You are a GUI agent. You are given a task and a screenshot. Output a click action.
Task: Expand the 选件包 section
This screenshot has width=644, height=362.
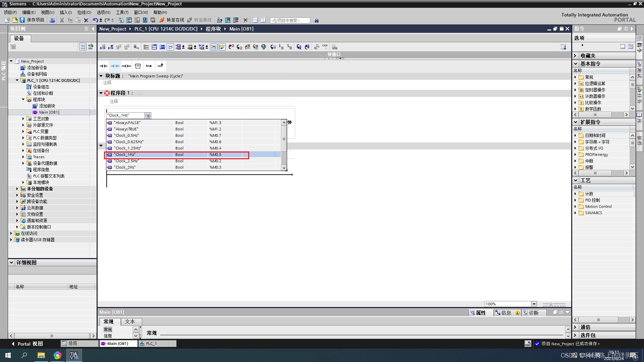[x=575, y=335]
